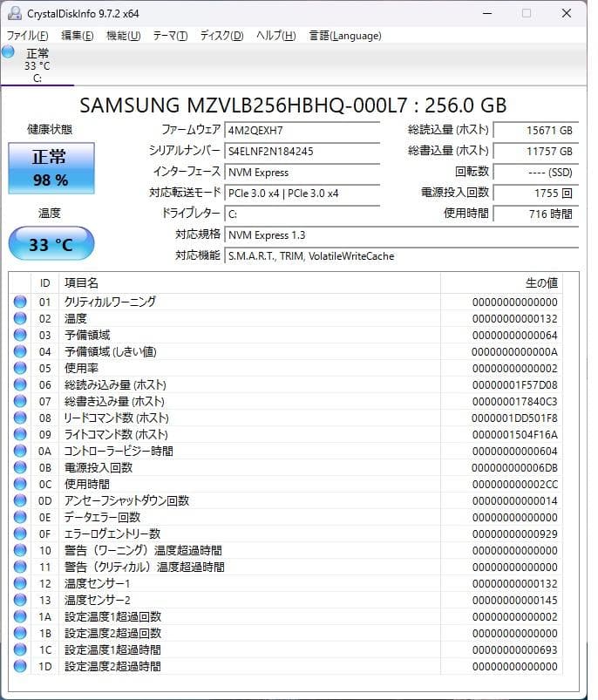Click raw value 000000017840C3

click(x=514, y=401)
